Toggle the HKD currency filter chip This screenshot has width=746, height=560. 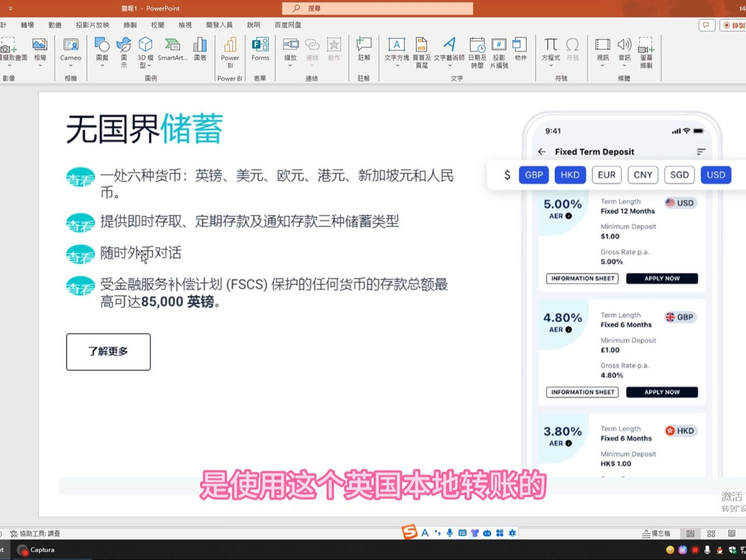tap(570, 175)
